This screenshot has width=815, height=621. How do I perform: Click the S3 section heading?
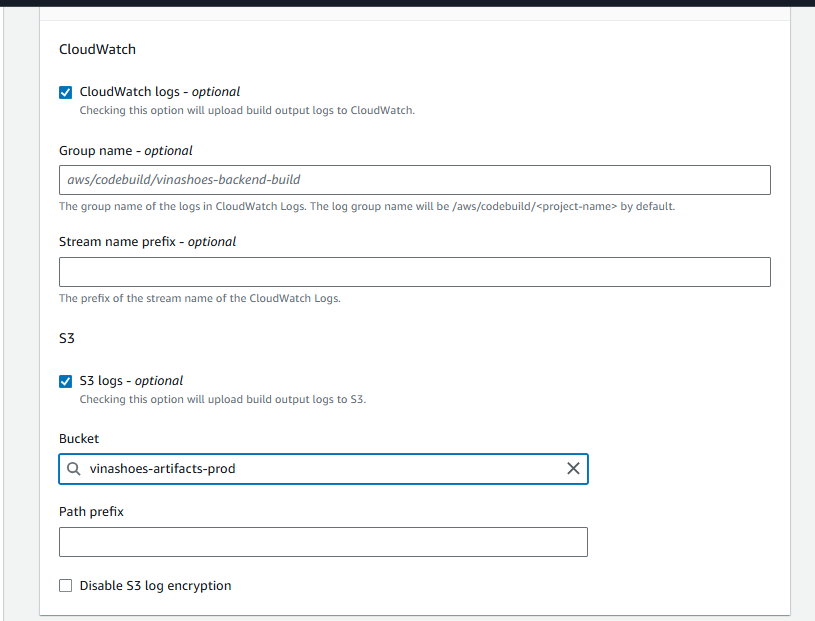coord(67,339)
